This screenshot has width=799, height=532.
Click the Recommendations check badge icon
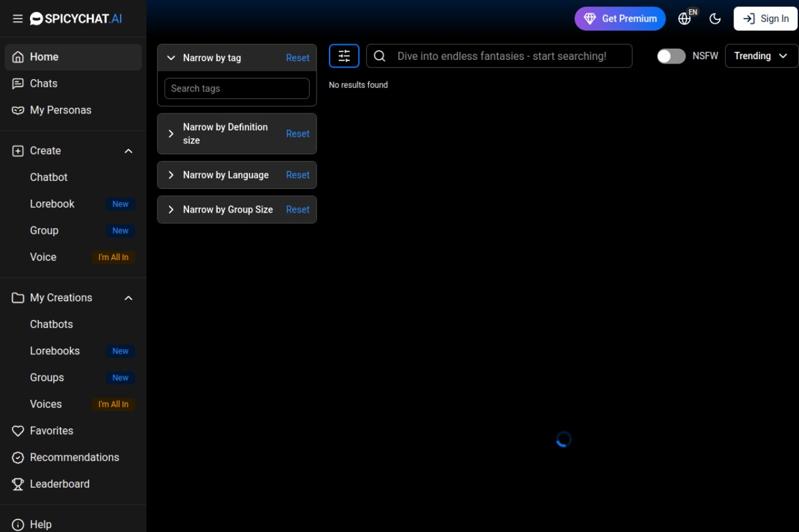[18, 458]
